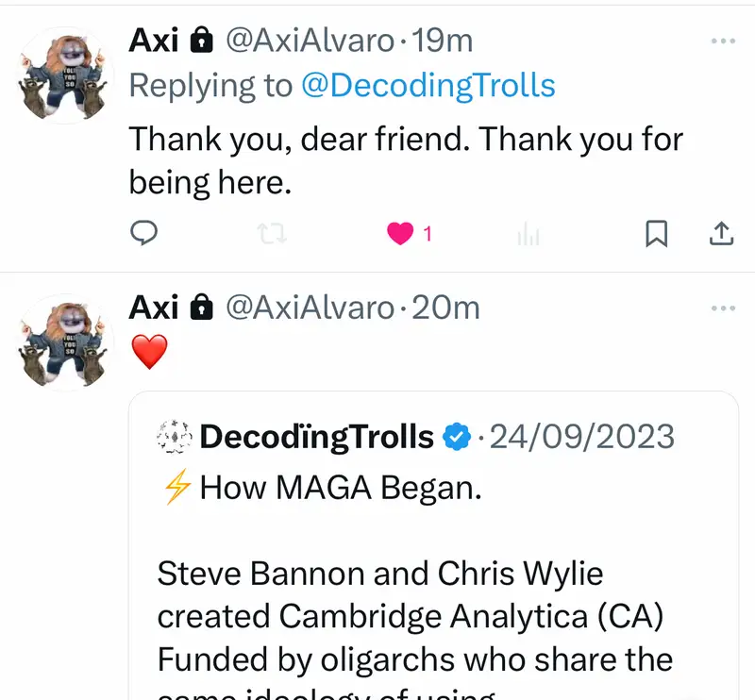Open the 19m timestamp of the first tweet
The height and width of the screenshot is (700, 755).
click(442, 41)
